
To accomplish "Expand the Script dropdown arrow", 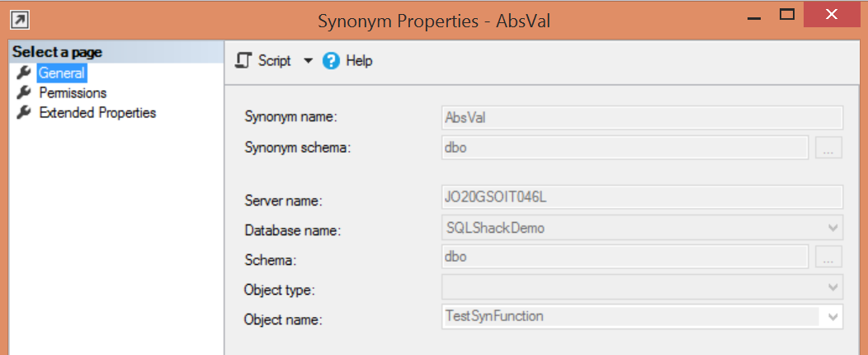I will click(x=308, y=61).
